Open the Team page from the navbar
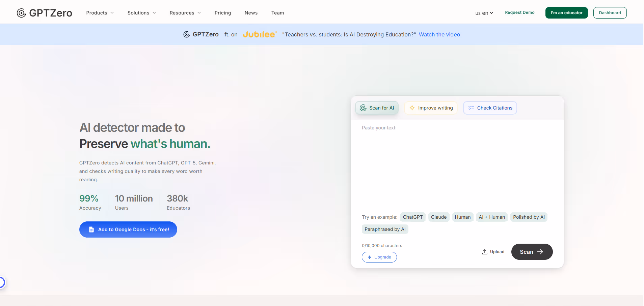The width and height of the screenshot is (644, 306). coord(277,13)
